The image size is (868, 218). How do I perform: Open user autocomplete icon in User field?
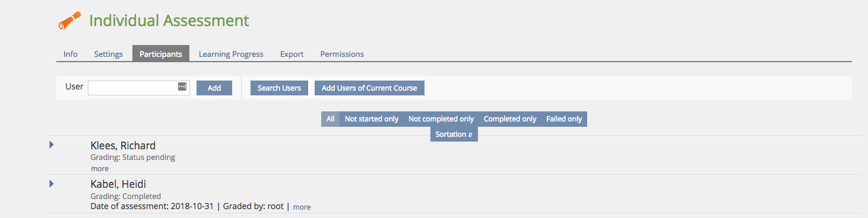182,87
